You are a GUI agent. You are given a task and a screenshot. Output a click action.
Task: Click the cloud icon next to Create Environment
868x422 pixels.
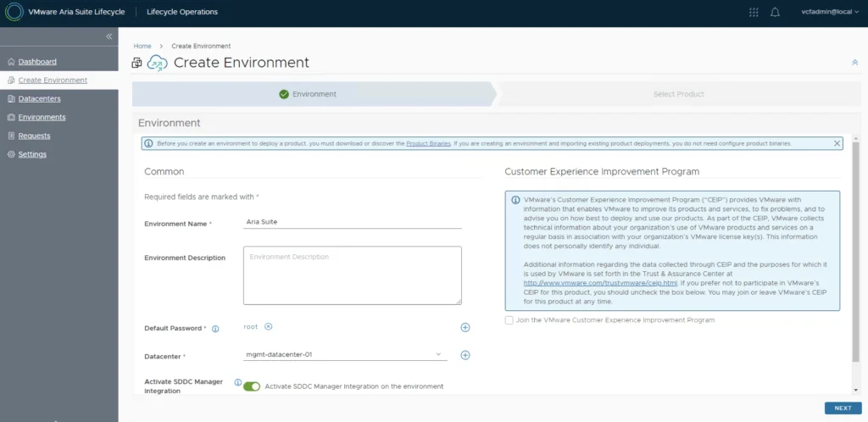coord(157,63)
